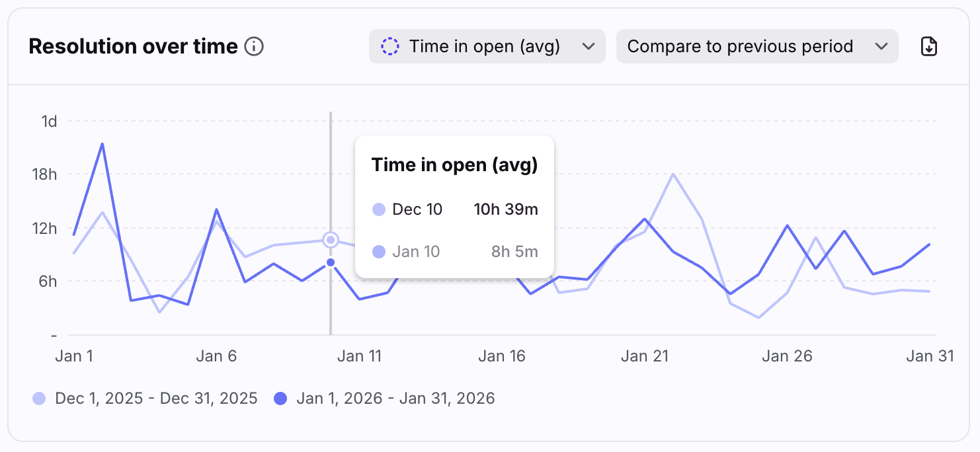
Task: Click the info icon beside Resolution over time
Action: coord(254,47)
